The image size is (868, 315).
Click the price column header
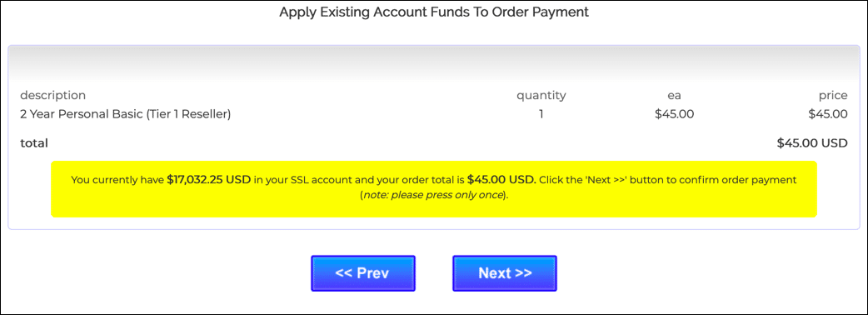point(833,96)
